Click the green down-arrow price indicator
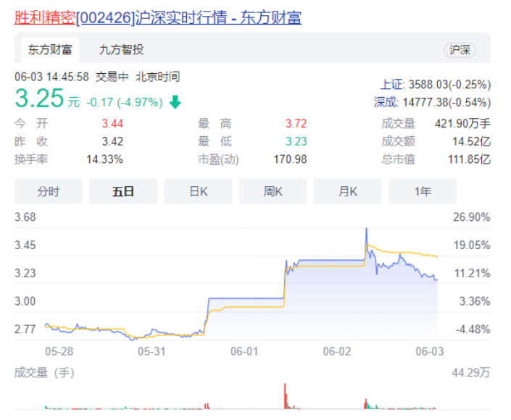Screen dimensions: 511x420 pos(175,102)
